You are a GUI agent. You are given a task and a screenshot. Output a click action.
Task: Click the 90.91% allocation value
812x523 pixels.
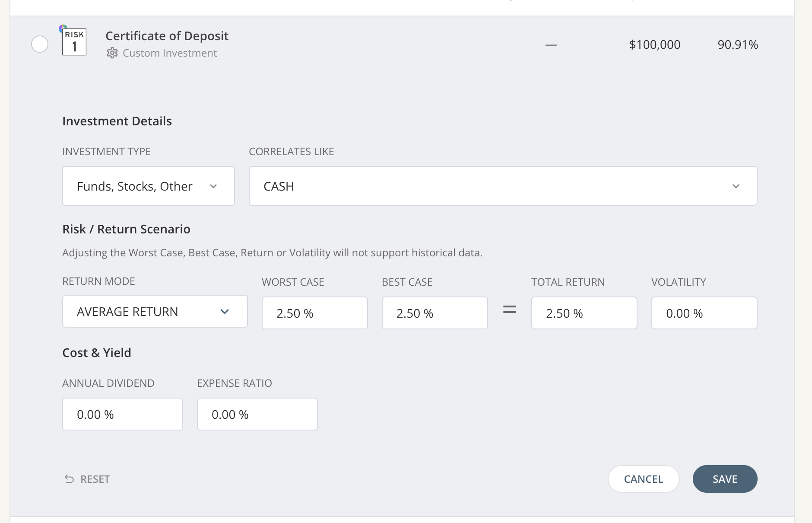click(x=738, y=45)
